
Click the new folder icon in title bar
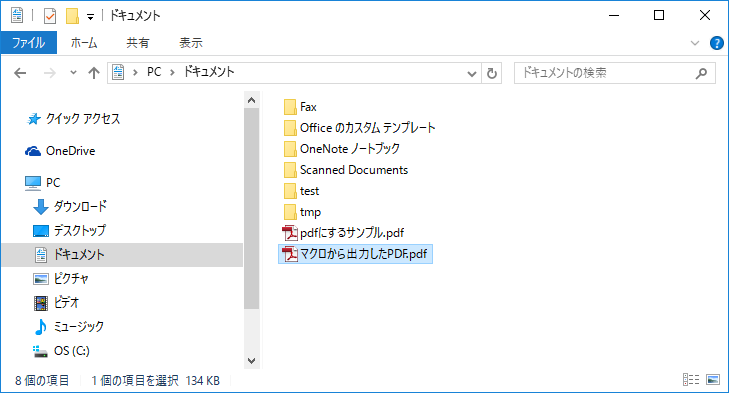pos(72,16)
